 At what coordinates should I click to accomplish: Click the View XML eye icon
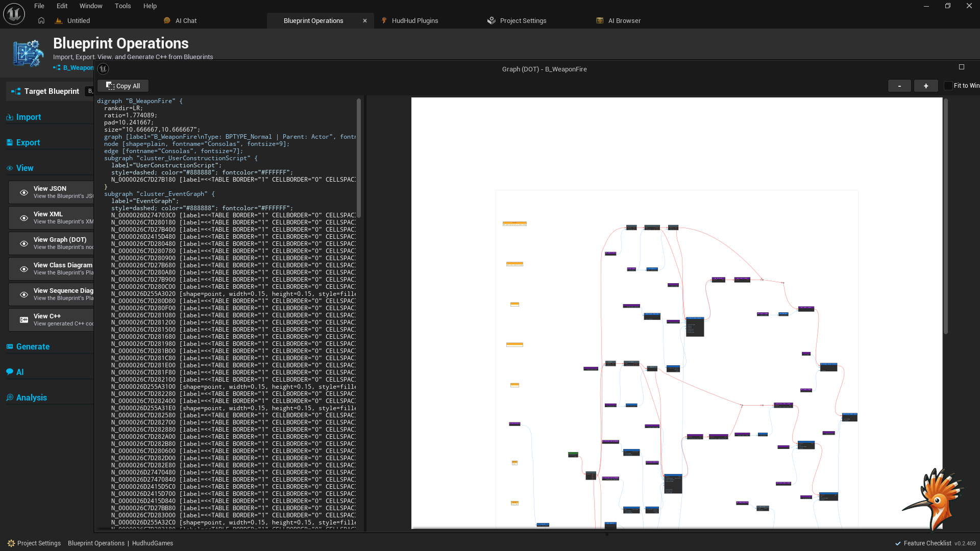pos(24,218)
